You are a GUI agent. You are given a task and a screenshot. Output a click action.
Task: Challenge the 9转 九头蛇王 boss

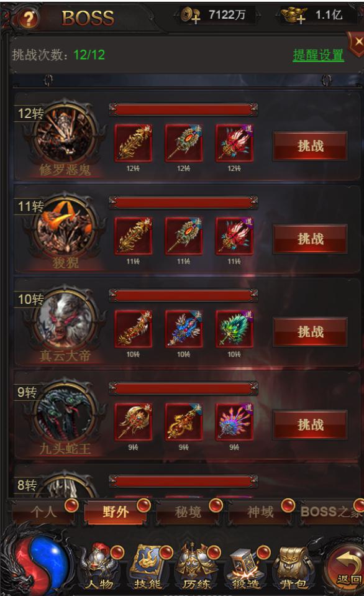310,425
